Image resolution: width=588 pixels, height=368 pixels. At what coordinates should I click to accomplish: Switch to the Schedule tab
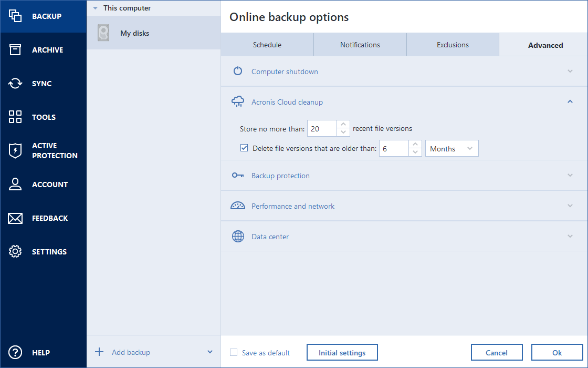267,45
